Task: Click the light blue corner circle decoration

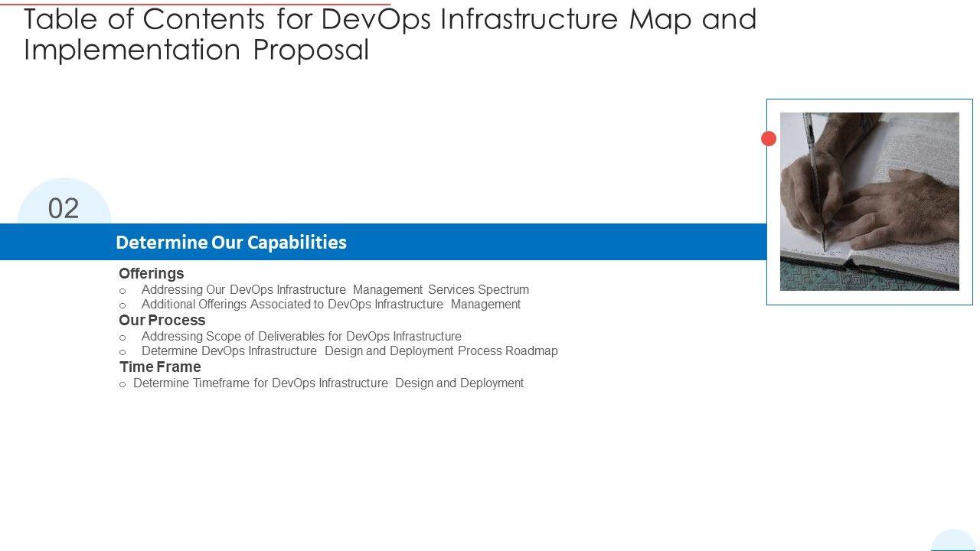Action: 954,540
